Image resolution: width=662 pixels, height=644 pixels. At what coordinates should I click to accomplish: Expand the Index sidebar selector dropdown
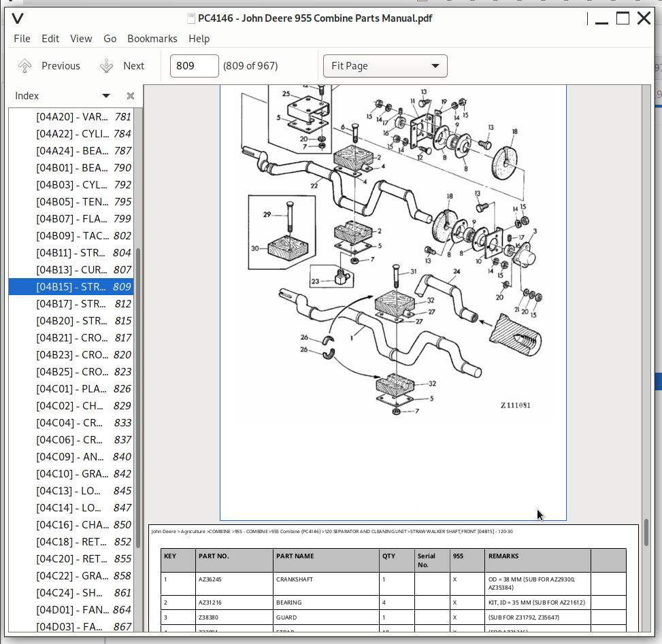pos(105,96)
